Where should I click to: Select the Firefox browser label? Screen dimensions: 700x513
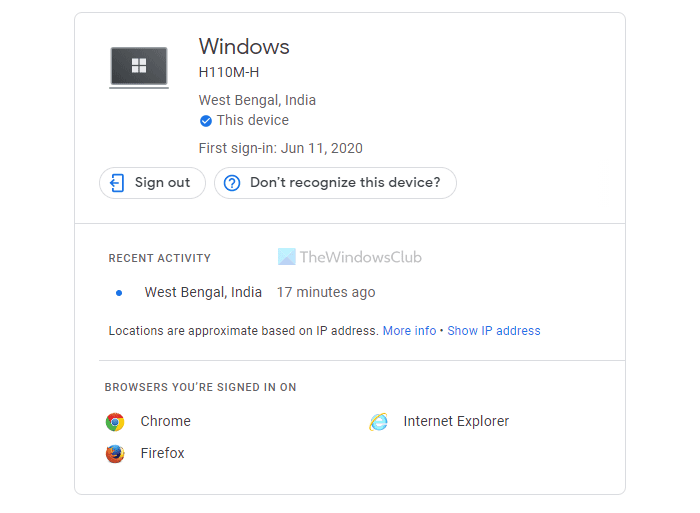(162, 453)
